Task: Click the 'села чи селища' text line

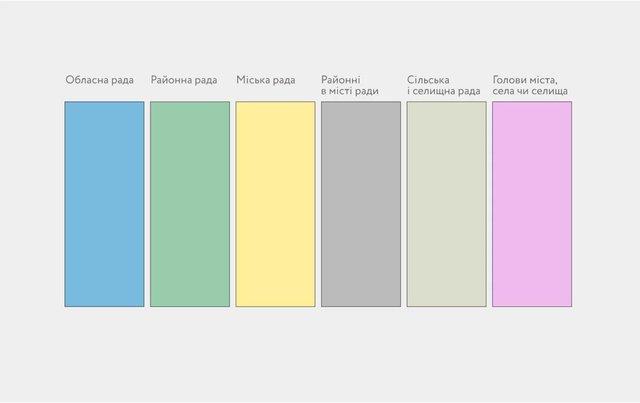Action: 530,92
